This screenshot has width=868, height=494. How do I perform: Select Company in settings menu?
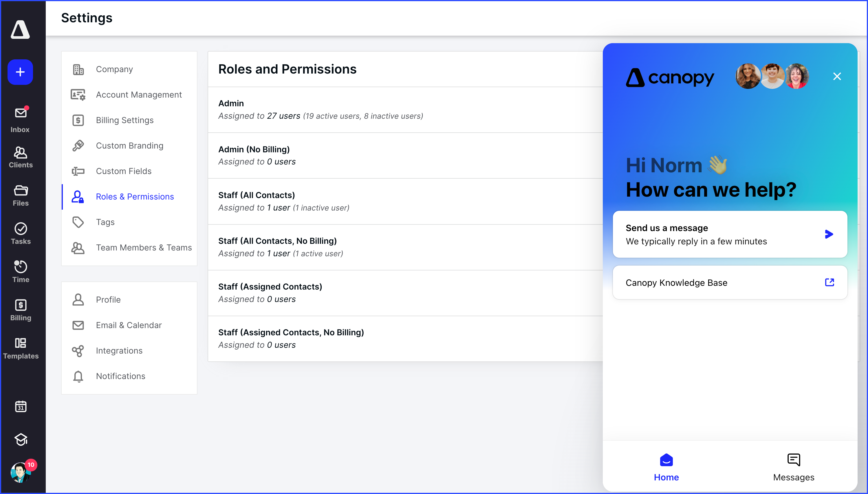[114, 69]
